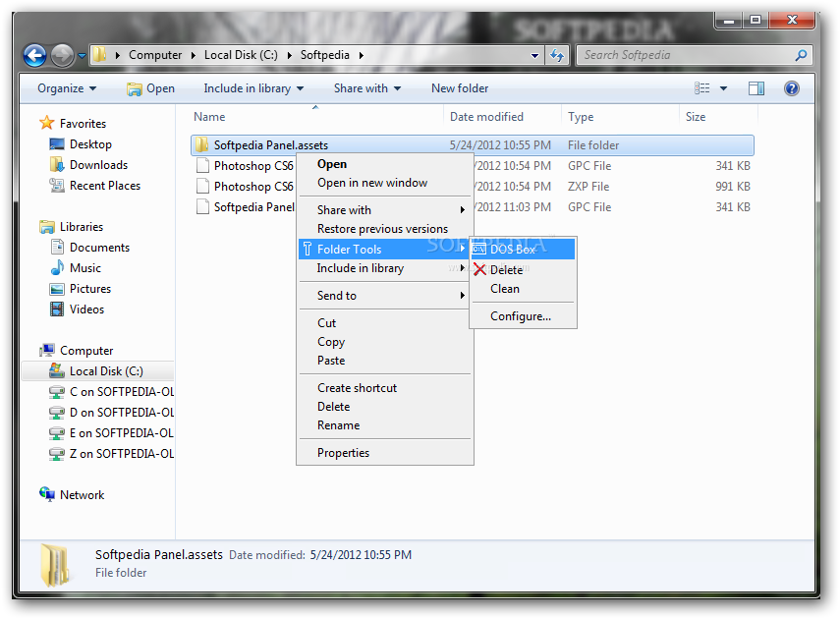
Task: Select Computer in navigation pane
Action: [x=76, y=351]
